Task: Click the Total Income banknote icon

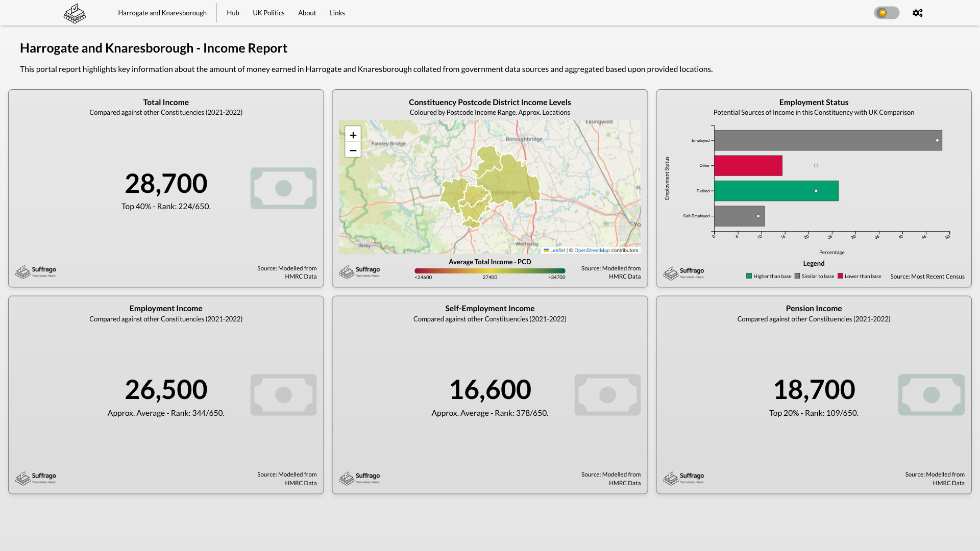Action: pyautogui.click(x=283, y=188)
